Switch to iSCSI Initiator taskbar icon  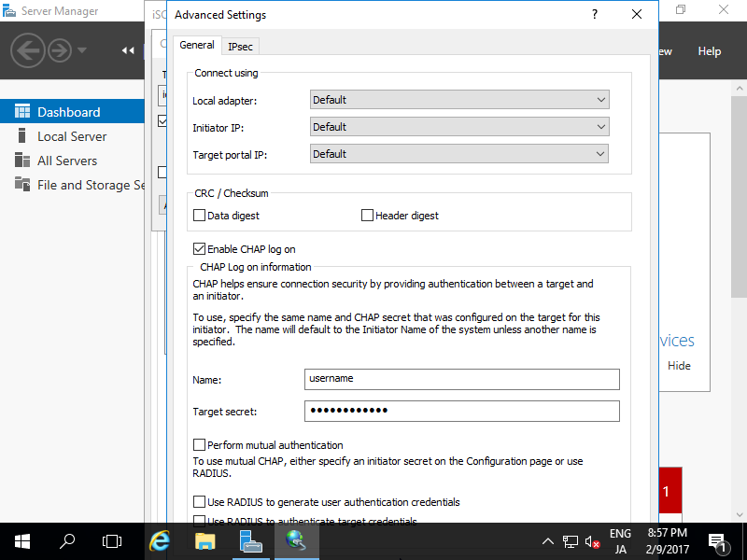tap(296, 541)
